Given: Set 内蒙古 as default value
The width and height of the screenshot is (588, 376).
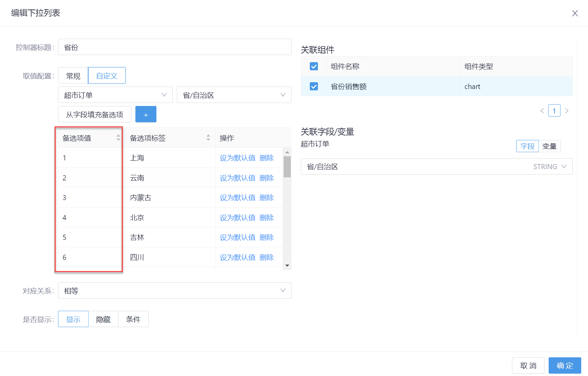Looking at the screenshot, I should coord(238,197).
